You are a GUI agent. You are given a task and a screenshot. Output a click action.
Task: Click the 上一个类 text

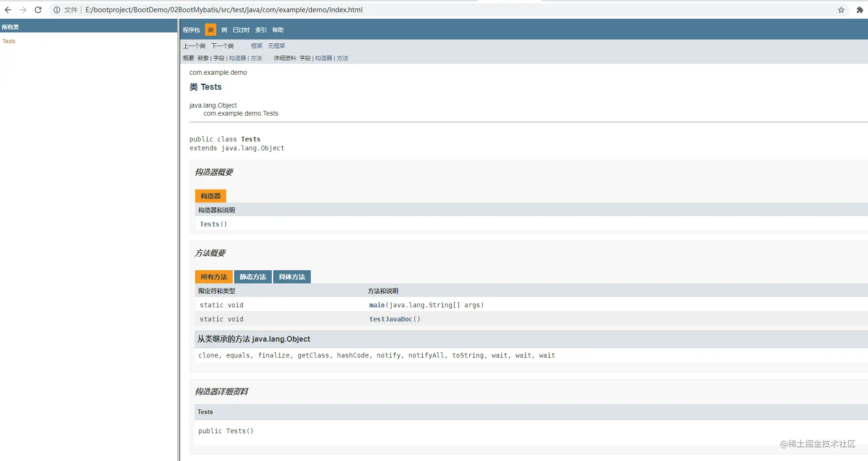coord(194,46)
